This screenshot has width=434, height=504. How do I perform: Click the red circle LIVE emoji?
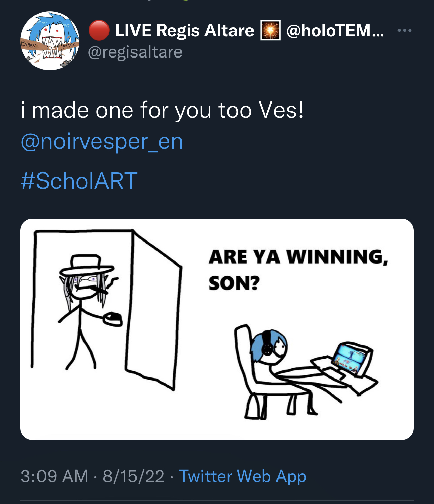(99, 30)
